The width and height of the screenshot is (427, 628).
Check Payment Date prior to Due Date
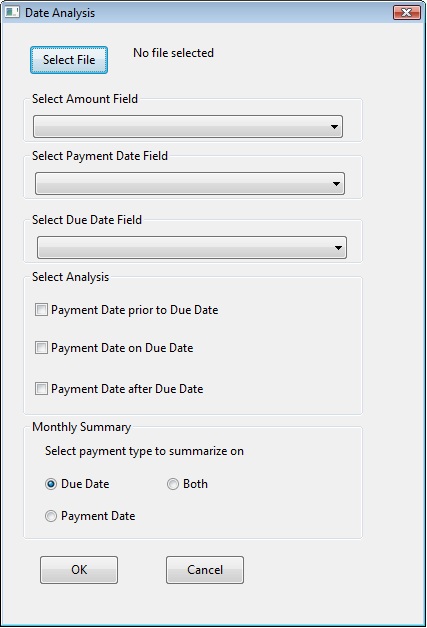tap(41, 310)
